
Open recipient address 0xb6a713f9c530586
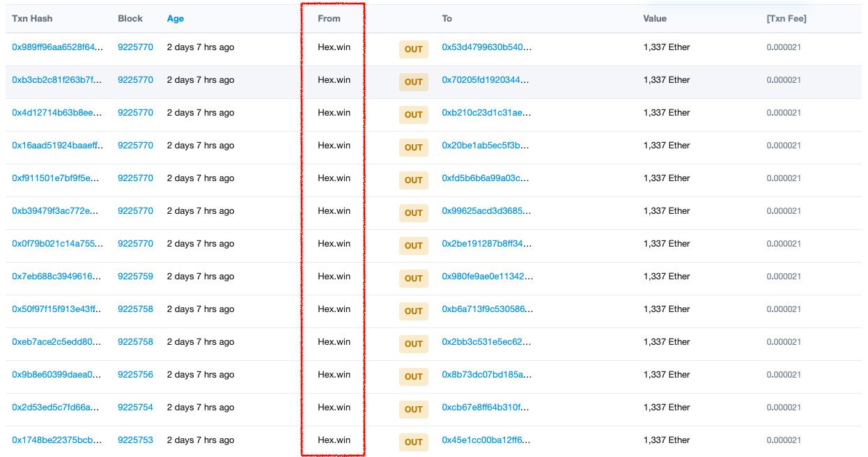coord(486,309)
